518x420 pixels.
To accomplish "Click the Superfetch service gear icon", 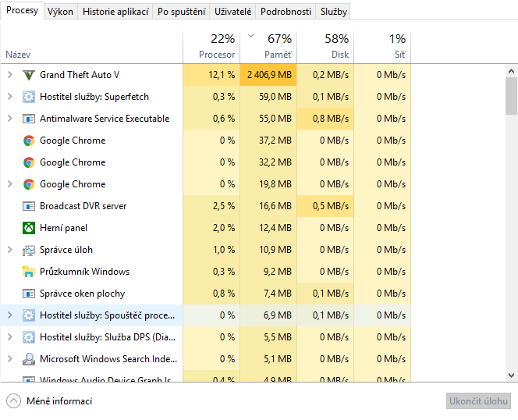I will [x=29, y=97].
